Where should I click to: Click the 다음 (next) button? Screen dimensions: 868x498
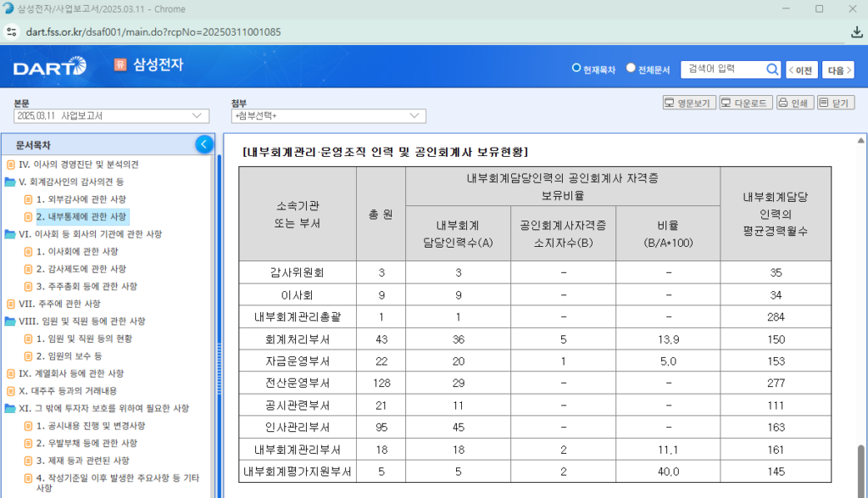(837, 70)
